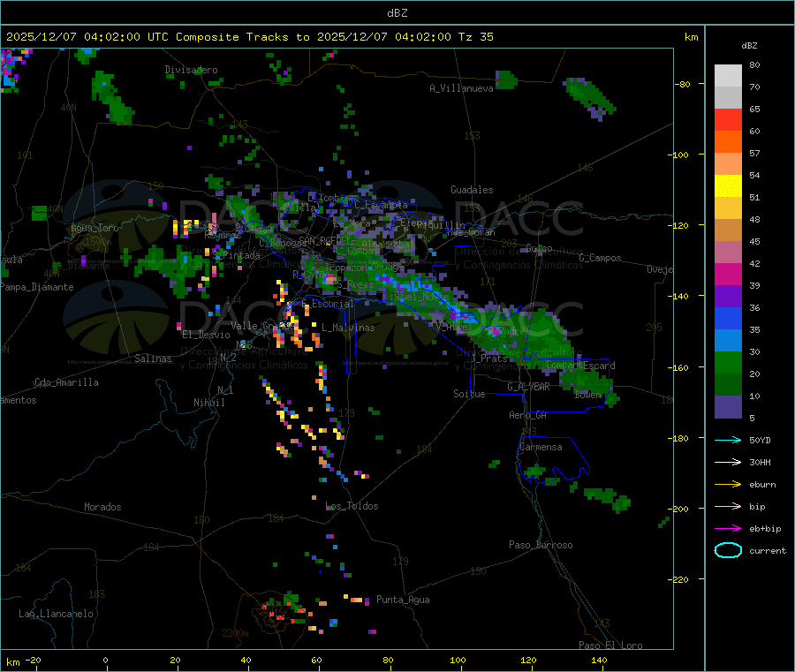Screen dimensions: 795x672
Task: Click the 'eburn' legend label
Action: [762, 485]
